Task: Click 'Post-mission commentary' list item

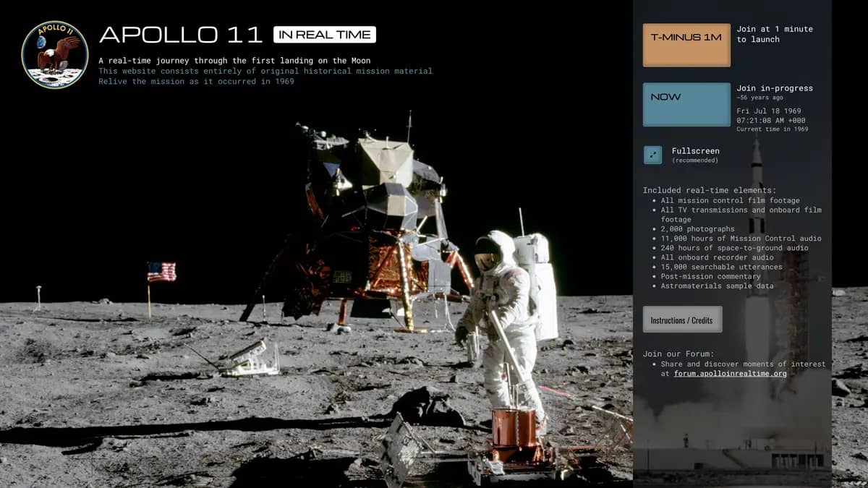Action: coord(710,276)
